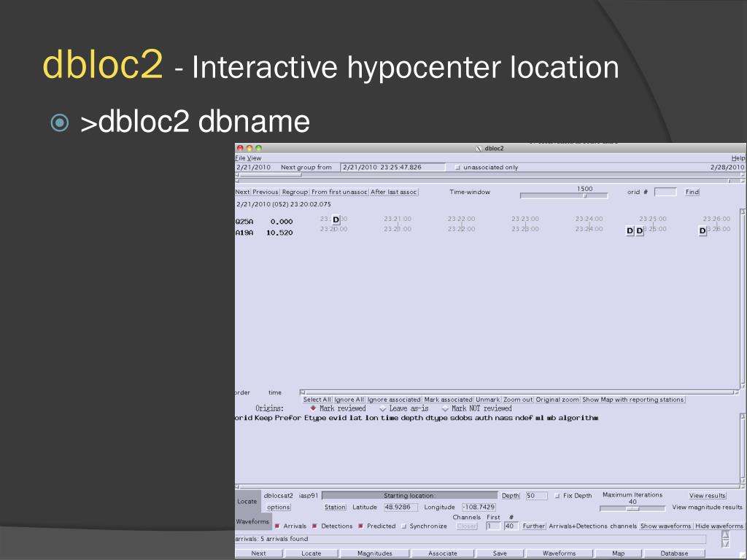This screenshot has width=747, height=560.
Task: Click the Zoom out button
Action: 518,400
